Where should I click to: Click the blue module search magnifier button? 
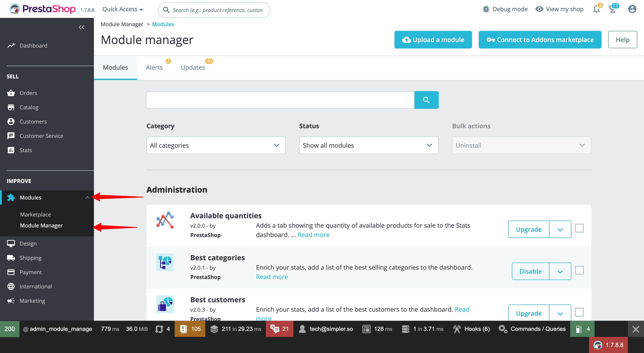click(x=426, y=100)
